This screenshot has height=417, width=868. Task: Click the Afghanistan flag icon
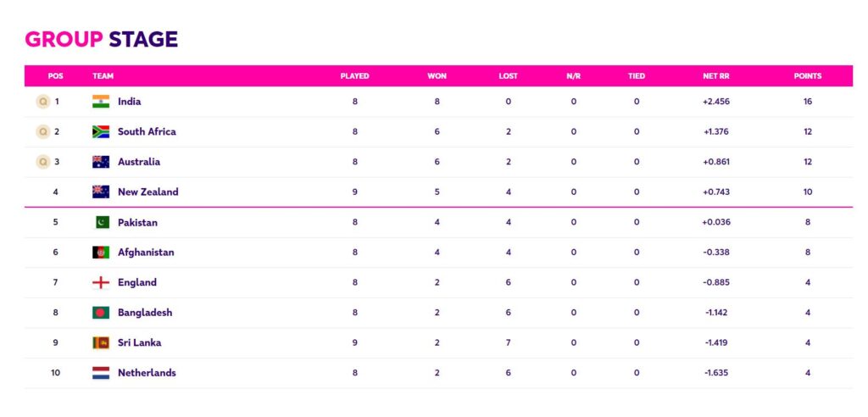click(101, 253)
